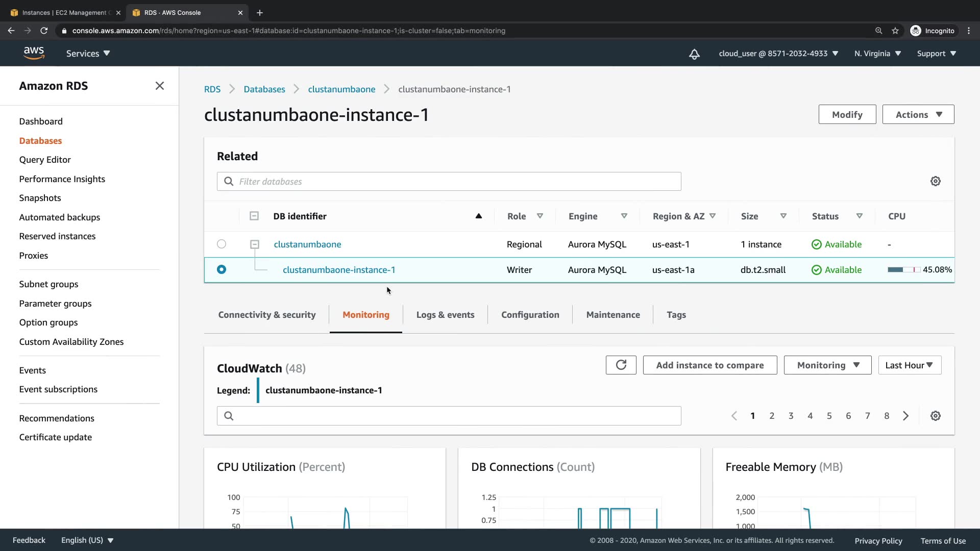
Task: Collapse the clustanumbaone cluster tree row
Action: (254, 244)
